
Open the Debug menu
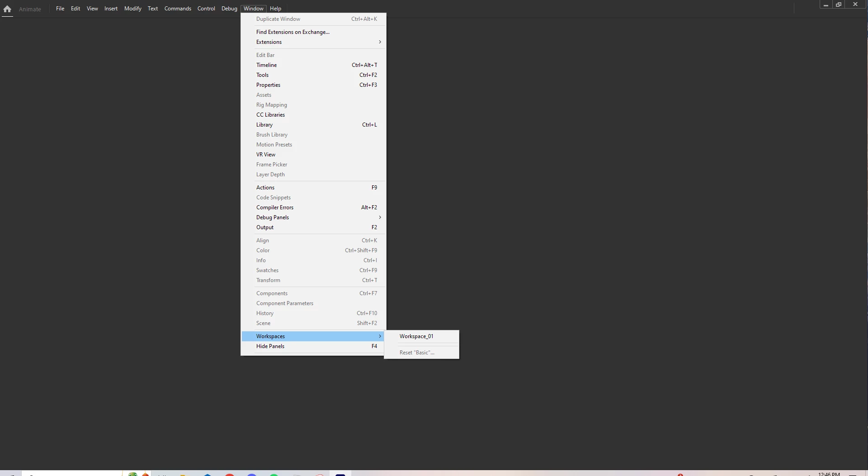[x=229, y=9]
